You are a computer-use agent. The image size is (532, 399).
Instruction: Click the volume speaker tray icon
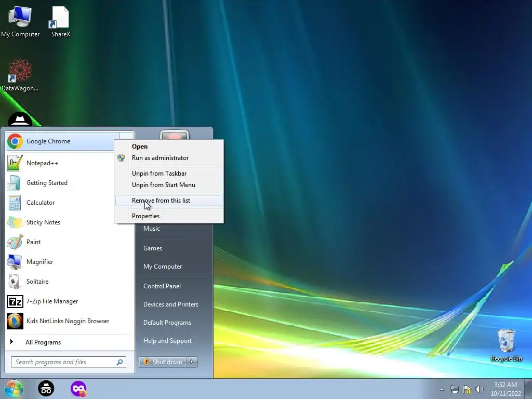(480, 389)
